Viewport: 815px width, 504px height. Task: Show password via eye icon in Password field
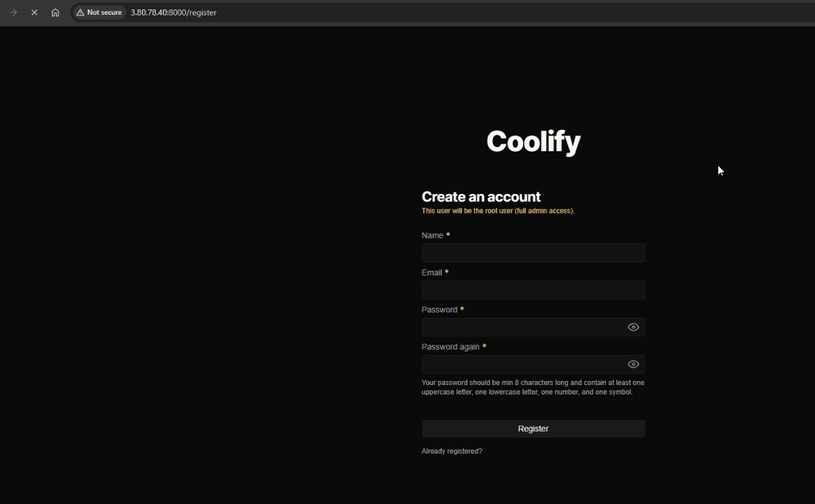point(633,327)
